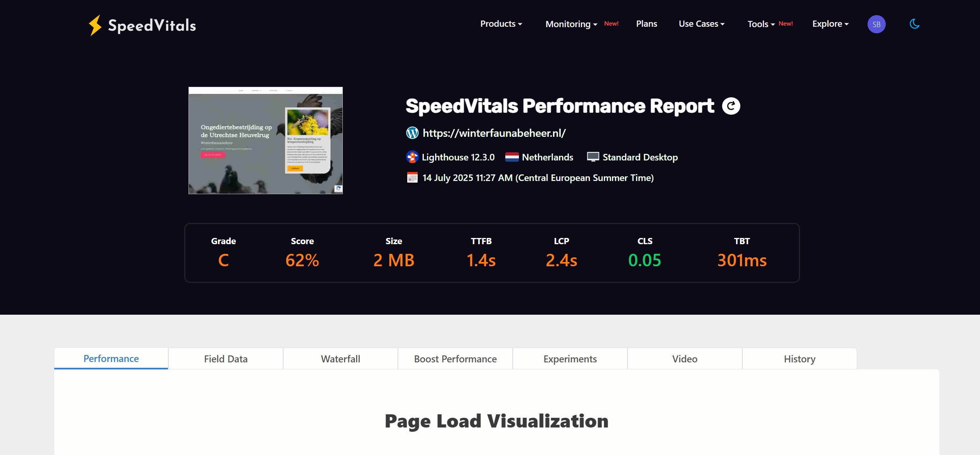Image resolution: width=980 pixels, height=455 pixels.
Task: Click the 14 July 2025 timestamp text
Action: pyautogui.click(x=538, y=178)
